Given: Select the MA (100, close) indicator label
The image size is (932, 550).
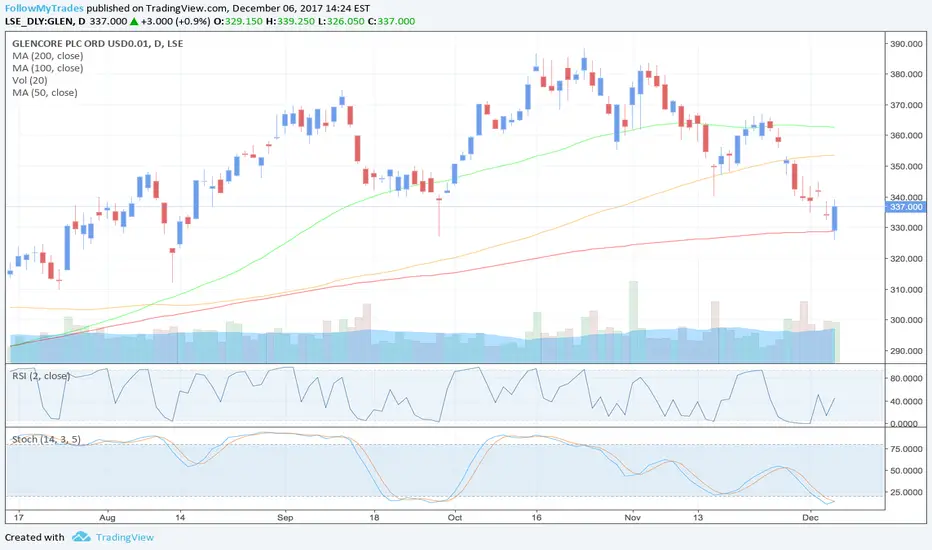Looking at the screenshot, I should click(x=48, y=68).
